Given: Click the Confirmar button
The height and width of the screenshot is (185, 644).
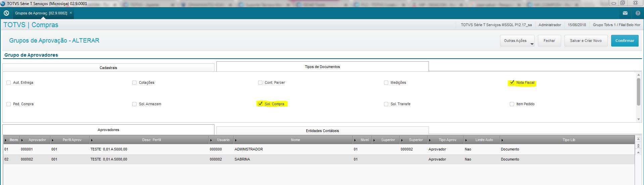Looking at the screenshot, I should pyautogui.click(x=625, y=41).
